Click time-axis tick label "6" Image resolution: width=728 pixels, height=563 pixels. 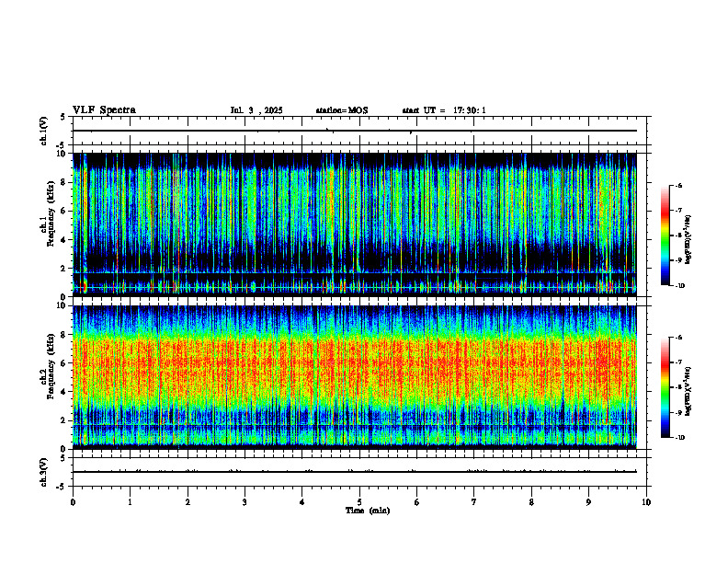pos(417,502)
